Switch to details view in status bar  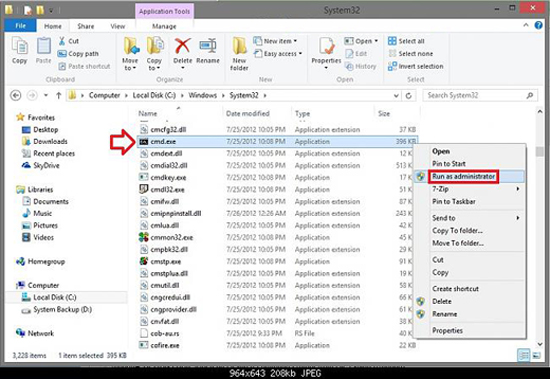click(x=523, y=355)
